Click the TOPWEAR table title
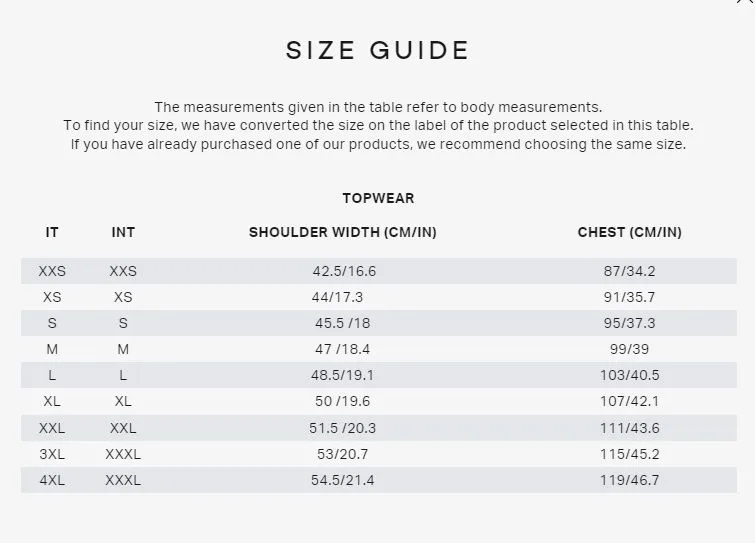Image resolution: width=755 pixels, height=543 pixels. tap(378, 198)
